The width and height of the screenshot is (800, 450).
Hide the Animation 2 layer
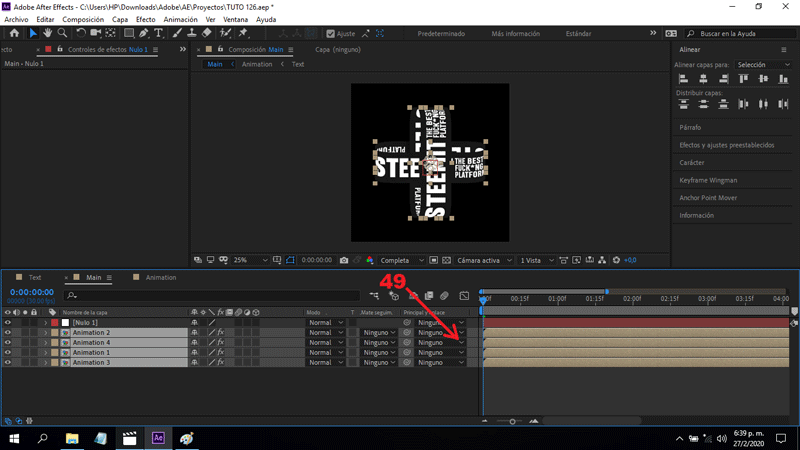(x=7, y=333)
